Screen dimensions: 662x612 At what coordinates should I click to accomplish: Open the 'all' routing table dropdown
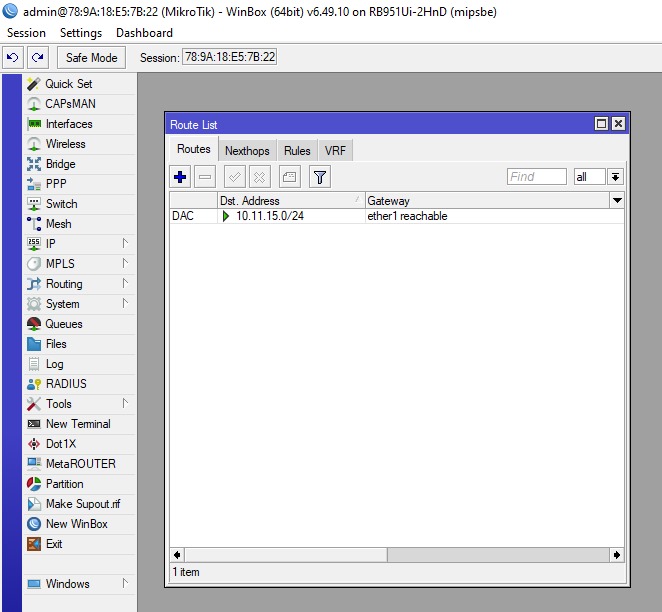point(615,177)
